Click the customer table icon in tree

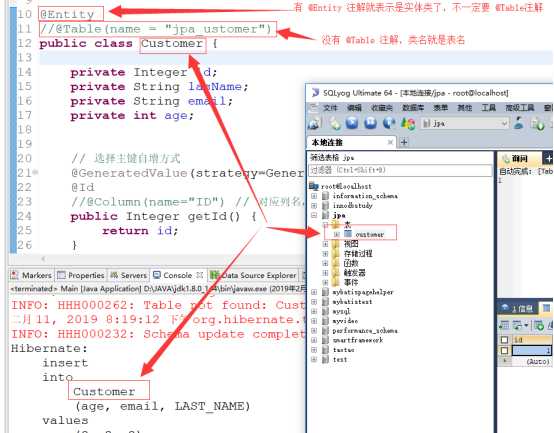click(348, 234)
